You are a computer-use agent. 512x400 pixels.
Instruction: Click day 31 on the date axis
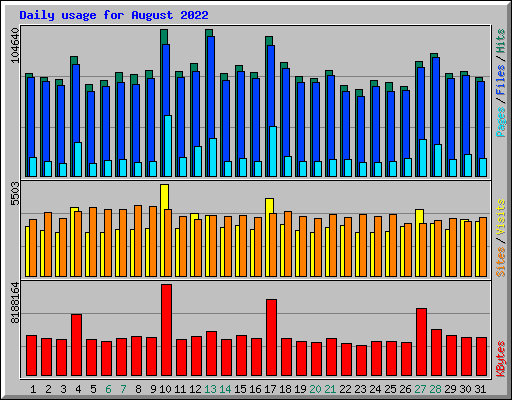point(480,389)
